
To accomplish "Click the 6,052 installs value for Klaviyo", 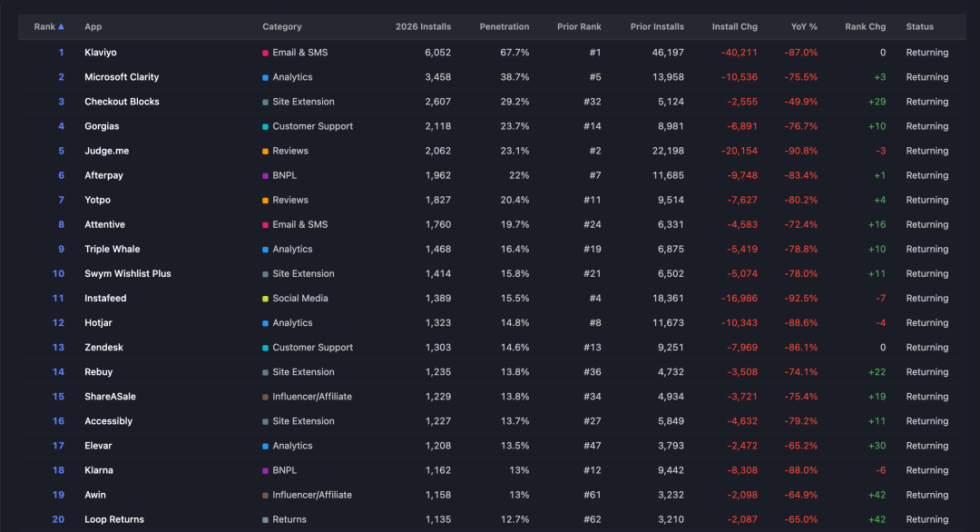I will tap(437, 53).
